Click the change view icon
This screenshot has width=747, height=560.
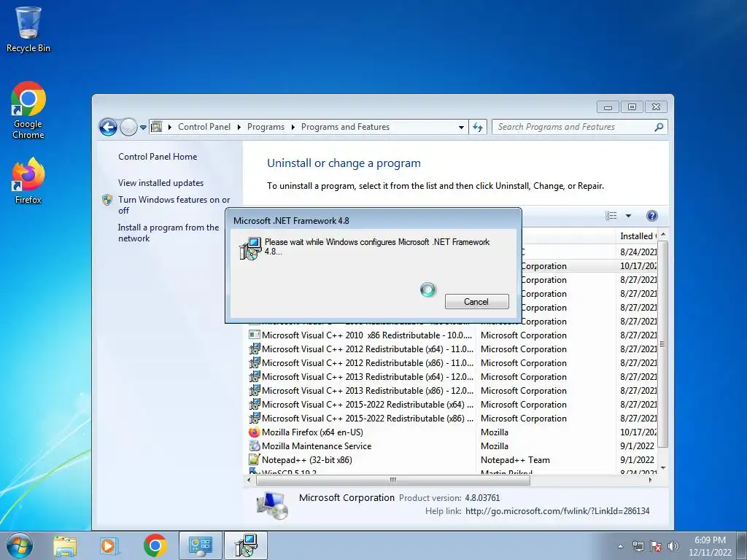coord(611,216)
